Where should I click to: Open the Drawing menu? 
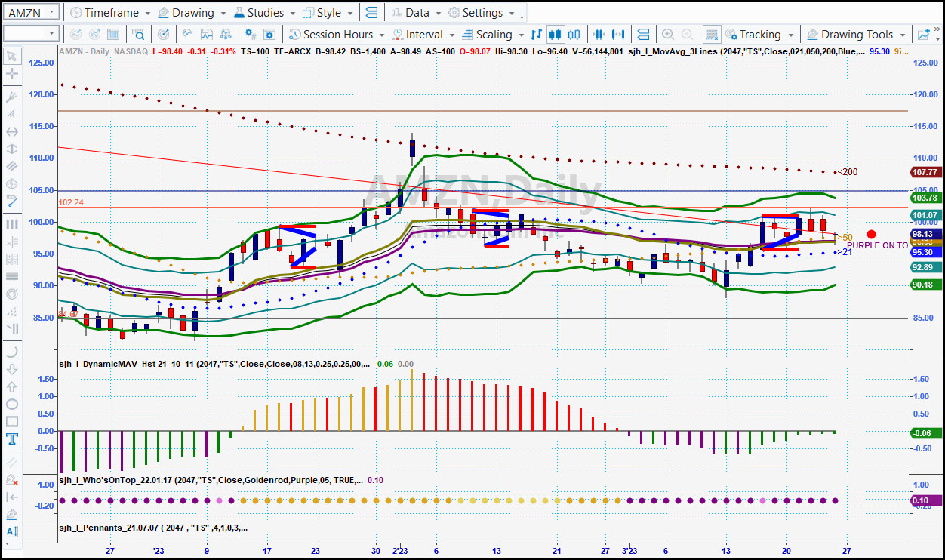(x=192, y=13)
